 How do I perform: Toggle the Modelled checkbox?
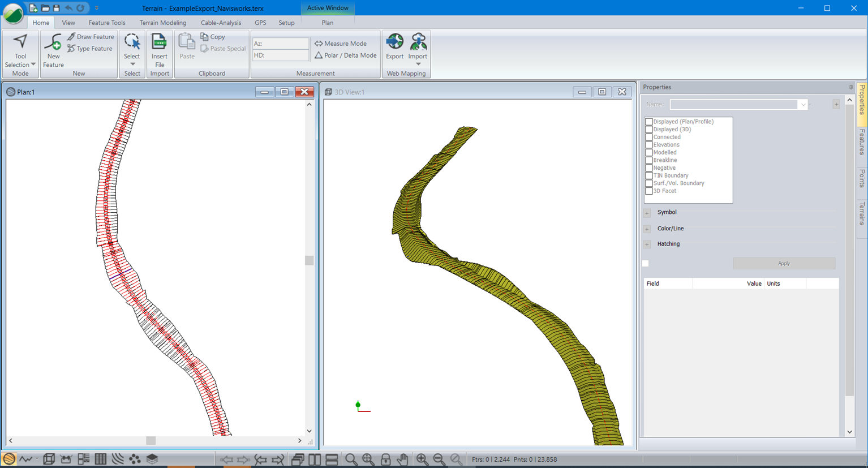click(x=649, y=152)
